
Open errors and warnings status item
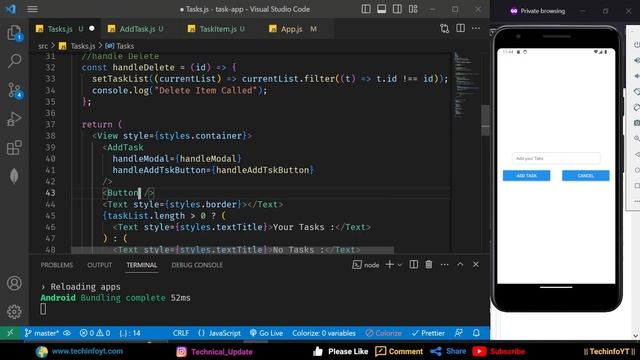click(x=95, y=333)
